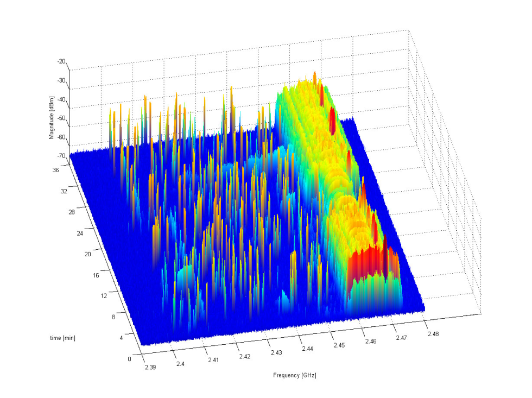Click the -70 magnitude tick label
532x398 pixels.
[x=61, y=156]
